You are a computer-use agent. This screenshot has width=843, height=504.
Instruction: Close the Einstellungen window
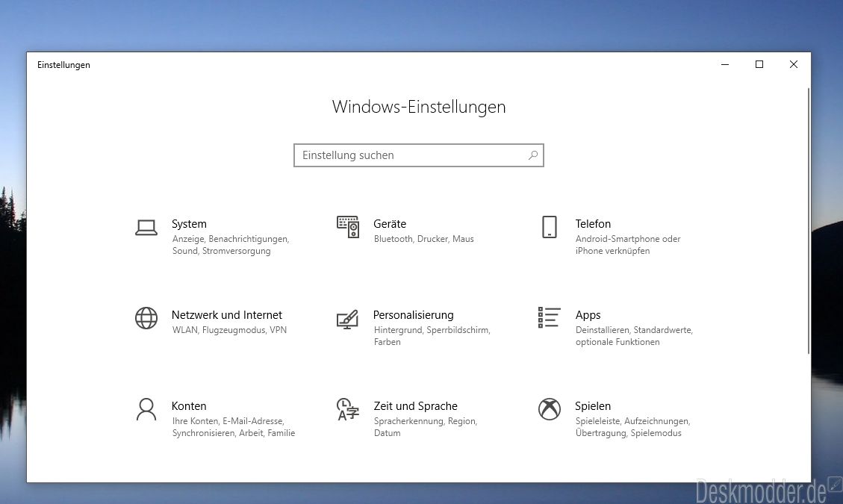794,64
